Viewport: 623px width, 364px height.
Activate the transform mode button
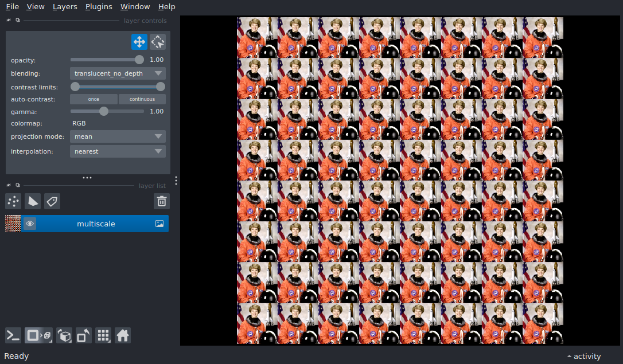158,42
